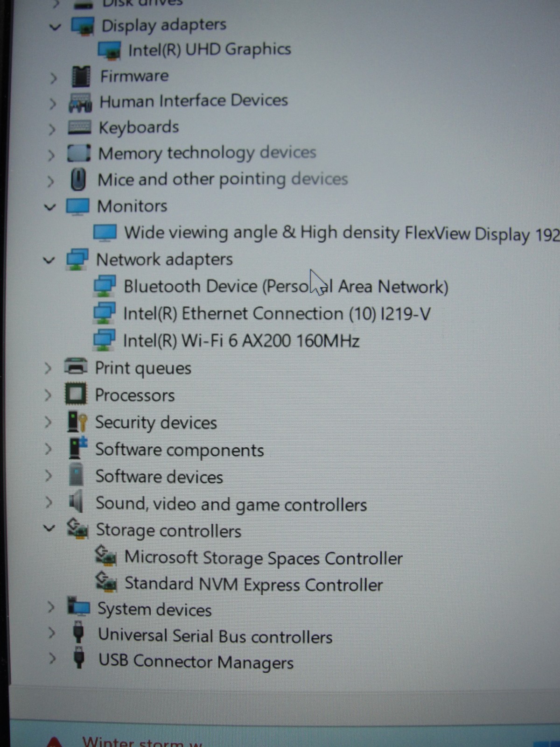Collapse the Storage controllers node
The height and width of the screenshot is (747, 560).
pyautogui.click(x=49, y=529)
